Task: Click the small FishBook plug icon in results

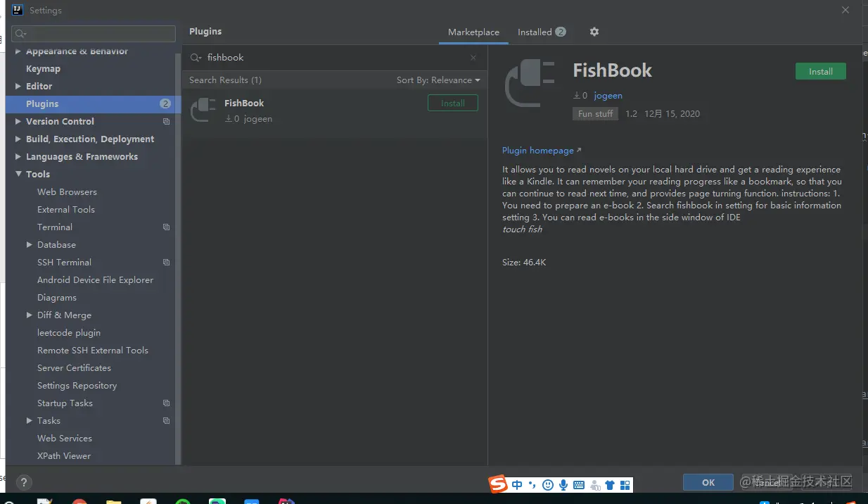Action: click(x=203, y=110)
